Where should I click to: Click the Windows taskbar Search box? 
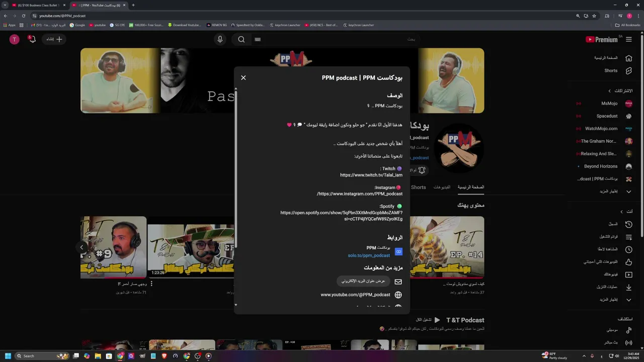tap(43, 356)
